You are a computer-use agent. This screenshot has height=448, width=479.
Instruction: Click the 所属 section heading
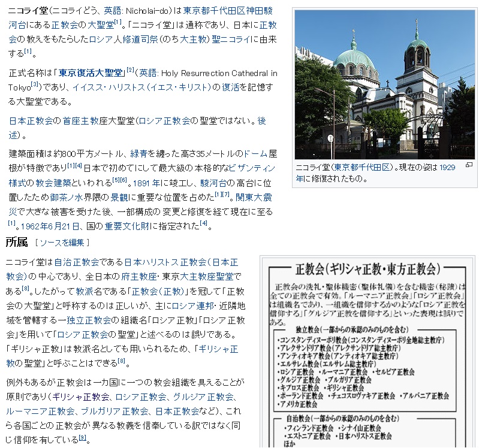pyautogui.click(x=17, y=243)
